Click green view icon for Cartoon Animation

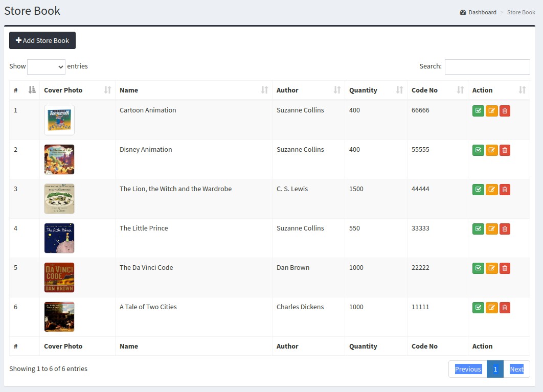point(478,110)
